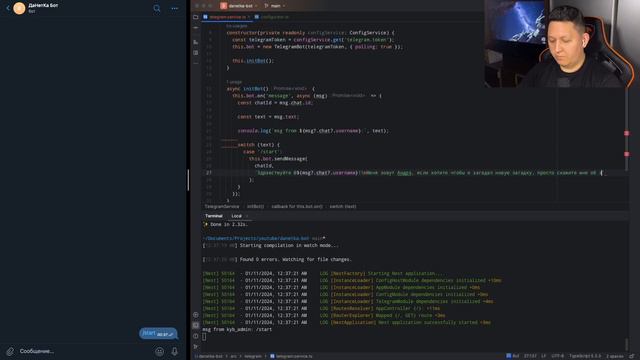
Task: Open the fourth left sidebar tool window
Action: click(196, 53)
